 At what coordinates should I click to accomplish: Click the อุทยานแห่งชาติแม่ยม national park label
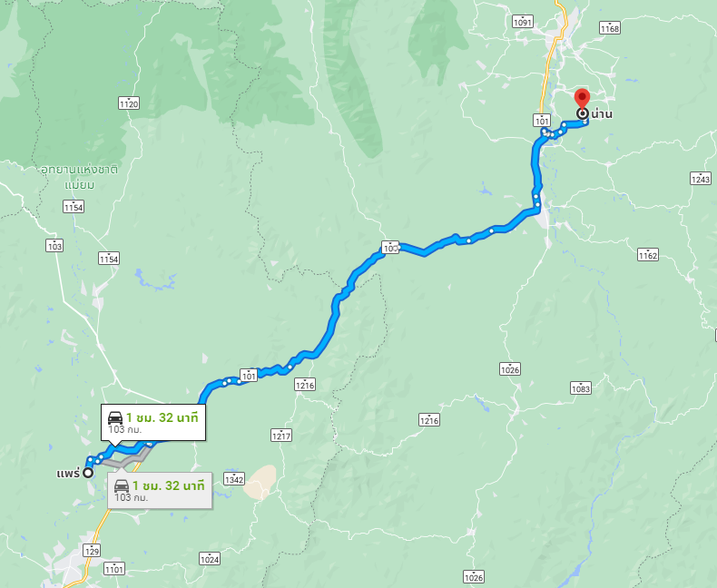[80, 177]
